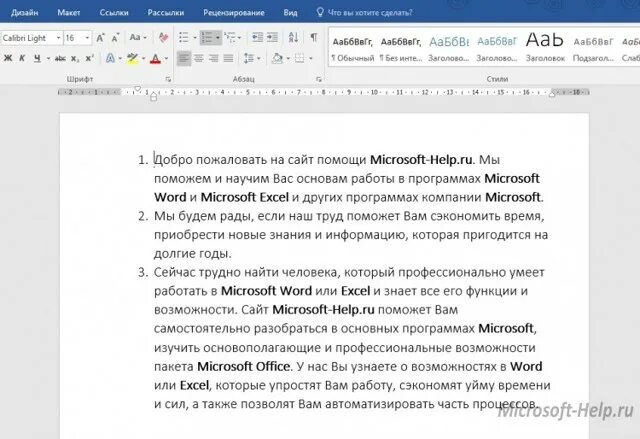The image size is (640, 439).
Task: Open the underline style dropdown arrow
Action: click(48, 58)
